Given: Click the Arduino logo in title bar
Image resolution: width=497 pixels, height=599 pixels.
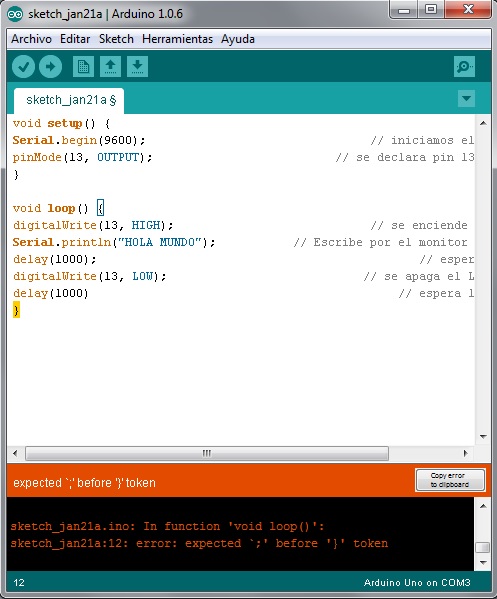Looking at the screenshot, I should pos(15,14).
